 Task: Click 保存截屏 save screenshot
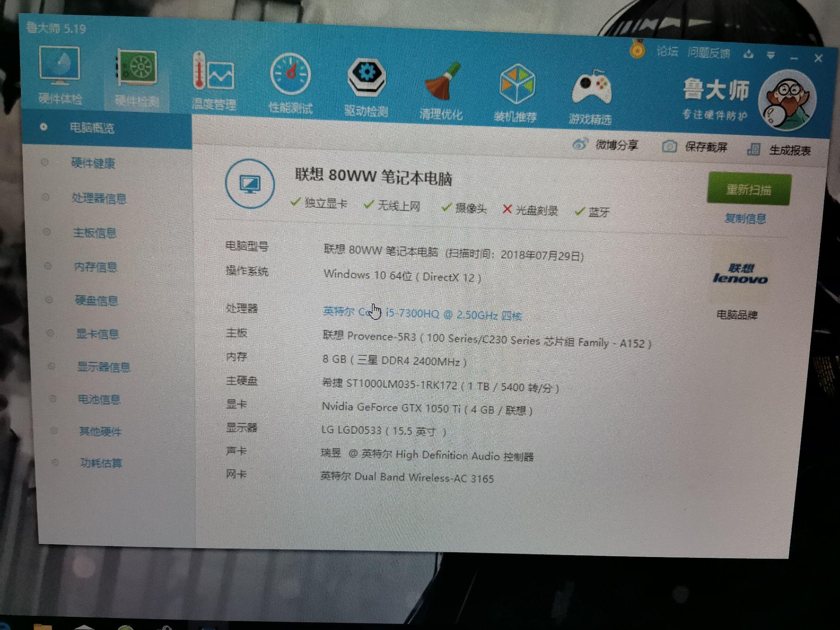click(695, 147)
